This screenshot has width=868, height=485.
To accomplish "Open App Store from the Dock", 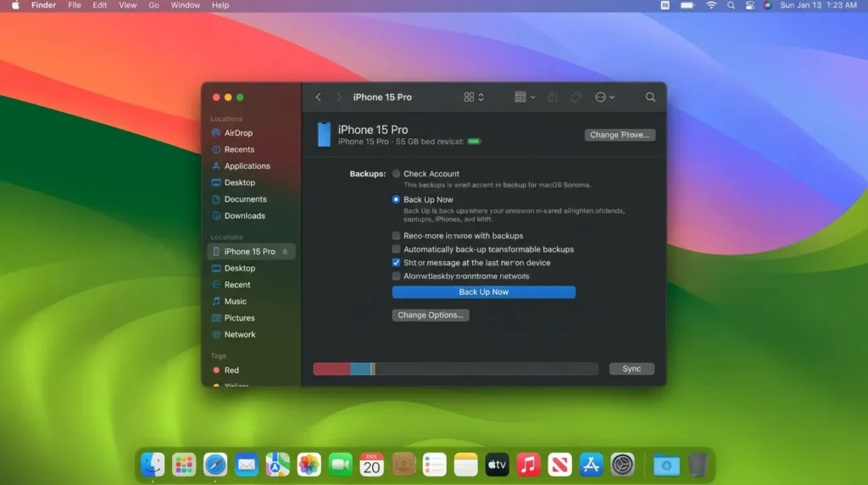I will [591, 465].
